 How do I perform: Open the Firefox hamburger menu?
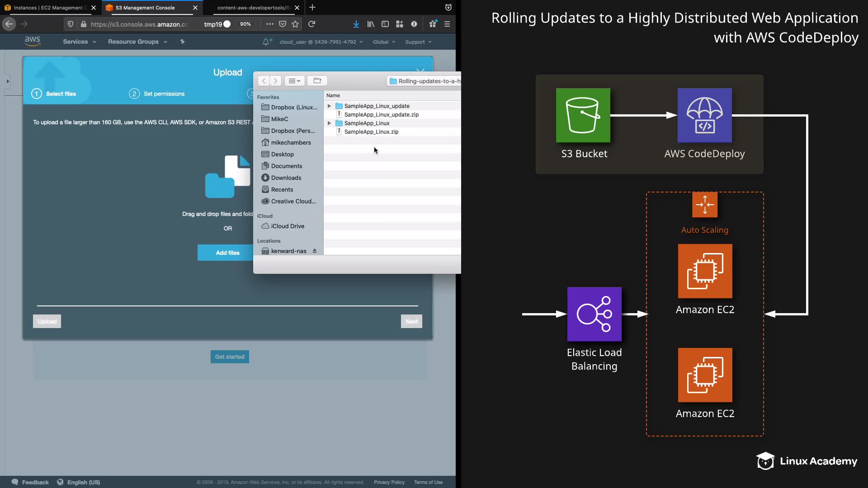point(447,24)
